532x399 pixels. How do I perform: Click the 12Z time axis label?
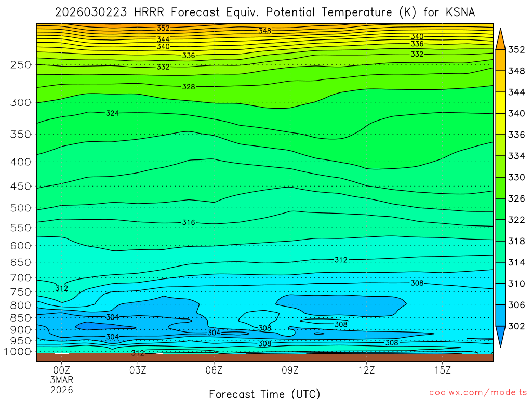pyautogui.click(x=366, y=370)
